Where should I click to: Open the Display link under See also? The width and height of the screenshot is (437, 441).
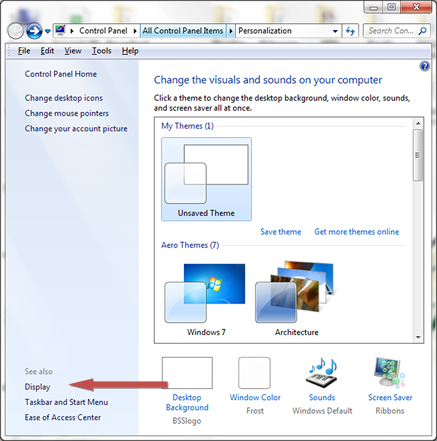click(x=37, y=387)
